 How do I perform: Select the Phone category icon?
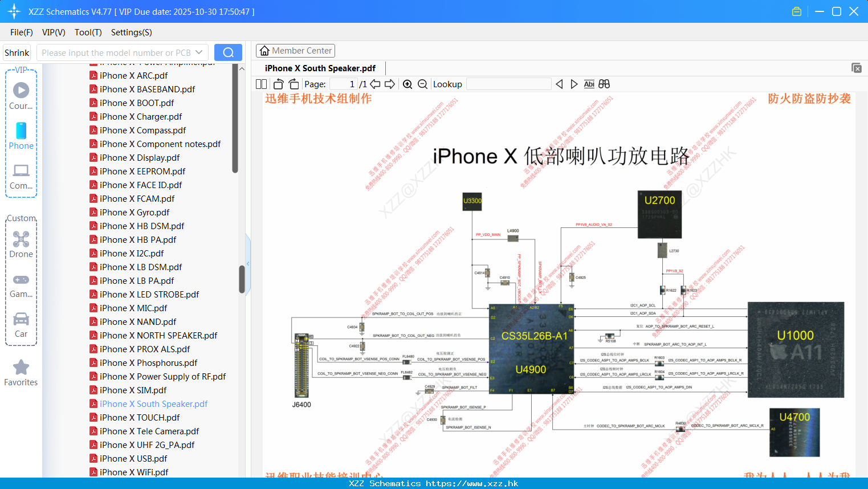click(21, 136)
